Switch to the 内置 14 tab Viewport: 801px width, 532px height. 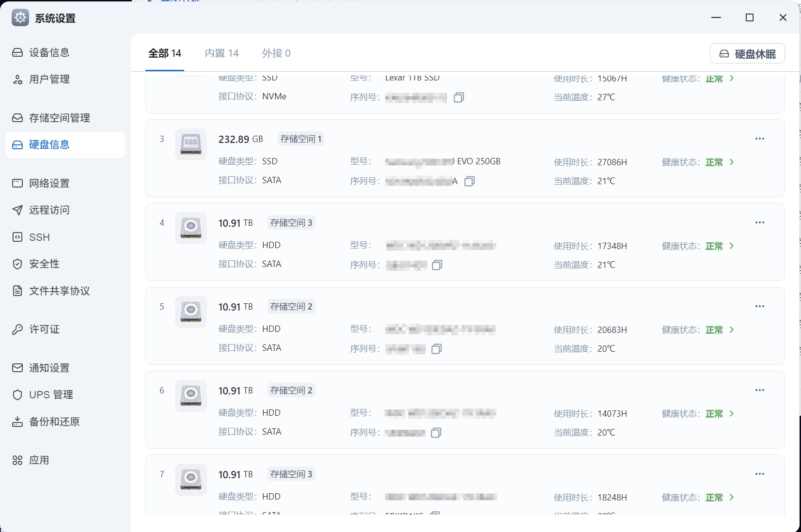click(221, 53)
